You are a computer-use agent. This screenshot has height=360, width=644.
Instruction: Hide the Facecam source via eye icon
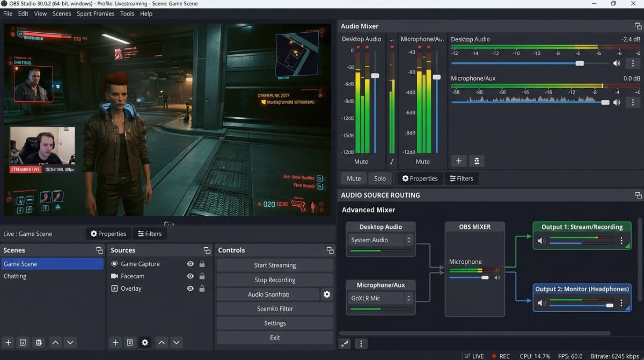pos(190,276)
